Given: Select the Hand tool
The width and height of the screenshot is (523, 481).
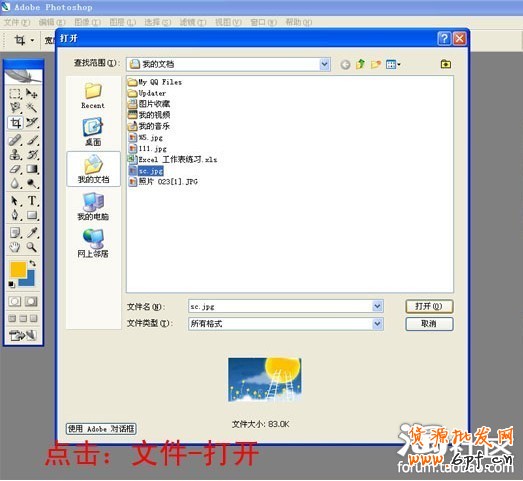Looking at the screenshot, I should [x=15, y=247].
